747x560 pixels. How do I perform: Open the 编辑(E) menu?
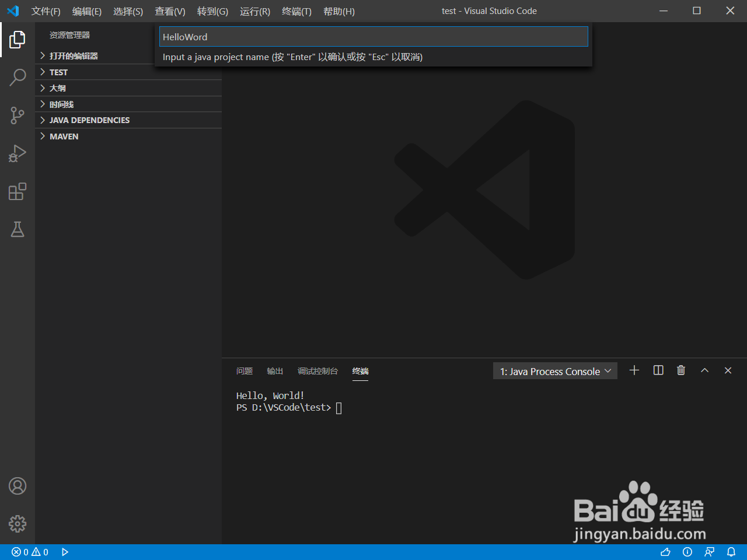tap(87, 12)
